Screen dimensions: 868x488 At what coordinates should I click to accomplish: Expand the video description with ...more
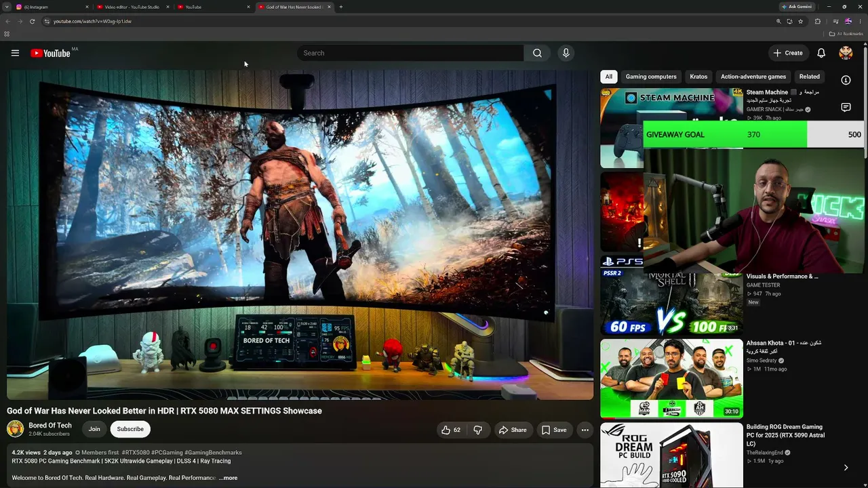[228, 478]
